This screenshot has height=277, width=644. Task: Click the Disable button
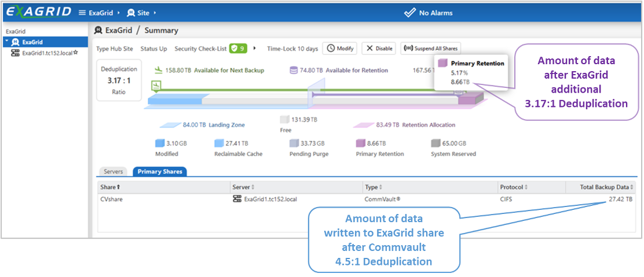(379, 49)
